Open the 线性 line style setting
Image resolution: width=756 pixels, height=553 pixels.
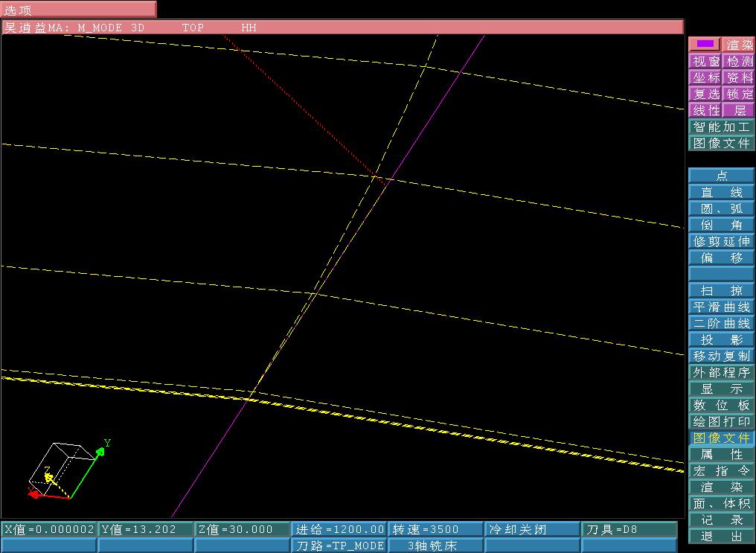pyautogui.click(x=705, y=110)
